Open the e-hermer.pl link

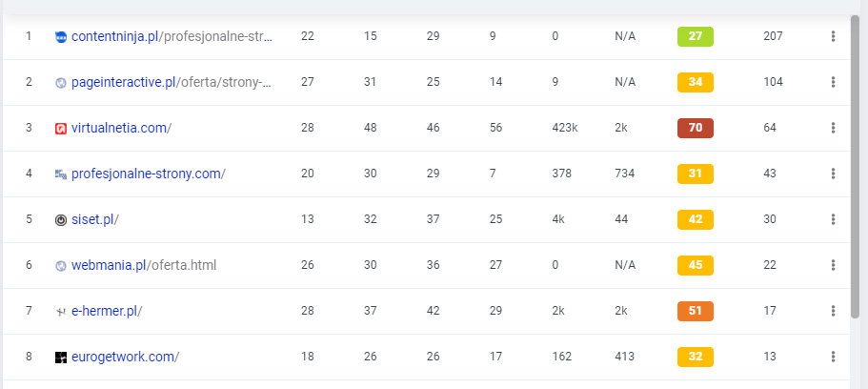[x=107, y=311]
